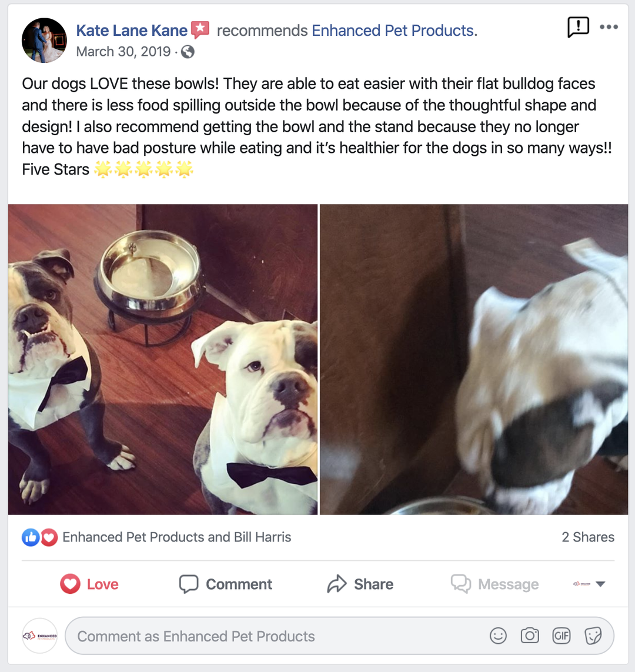Visit the Enhanced Pet Products page link
This screenshot has width=635, height=672.
[x=394, y=31]
